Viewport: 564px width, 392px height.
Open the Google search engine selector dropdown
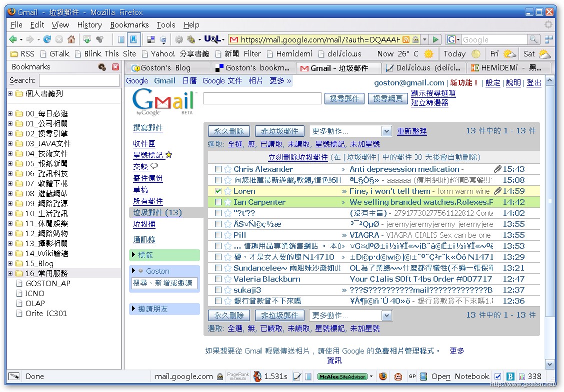pyautogui.click(x=453, y=39)
